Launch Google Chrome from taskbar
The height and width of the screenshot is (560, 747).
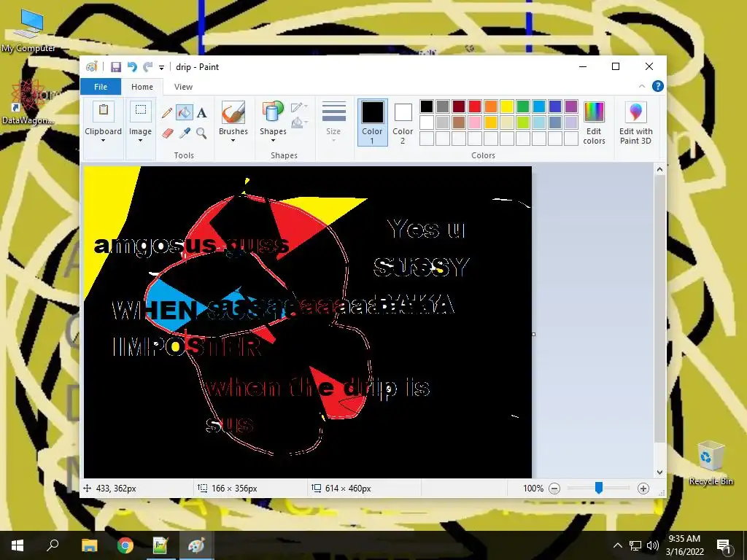(x=125, y=545)
